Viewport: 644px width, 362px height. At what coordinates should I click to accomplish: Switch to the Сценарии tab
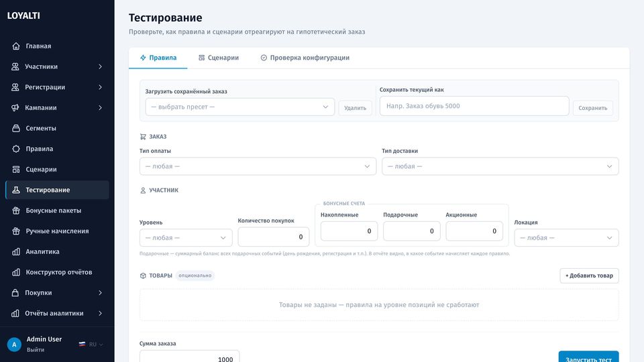pyautogui.click(x=219, y=58)
